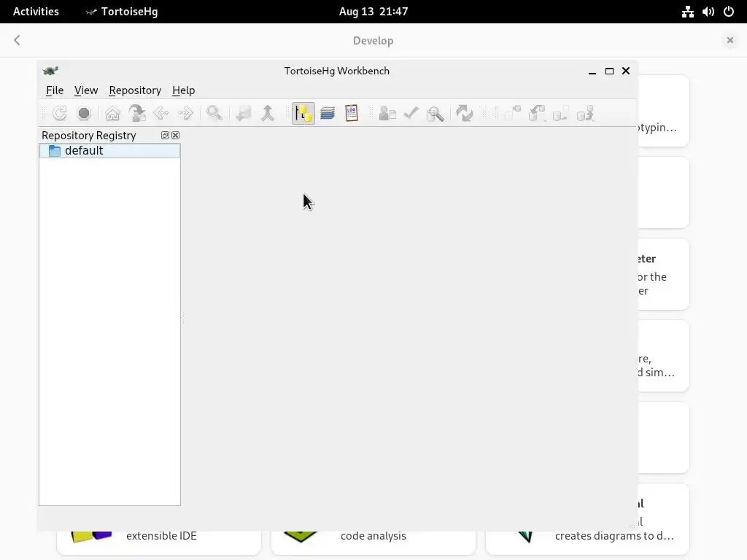Click the network status icon
Image resolution: width=747 pixels, height=560 pixels.
[x=687, y=12]
